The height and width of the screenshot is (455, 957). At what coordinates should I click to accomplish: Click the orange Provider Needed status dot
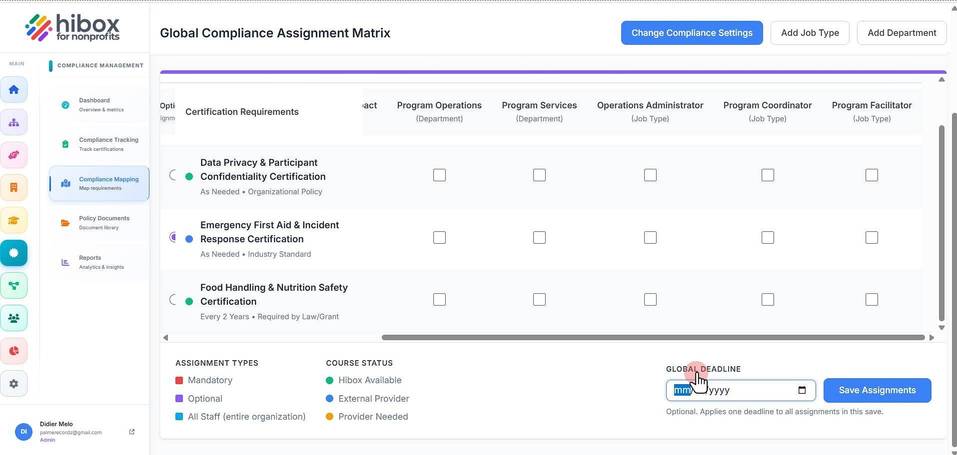330,417
